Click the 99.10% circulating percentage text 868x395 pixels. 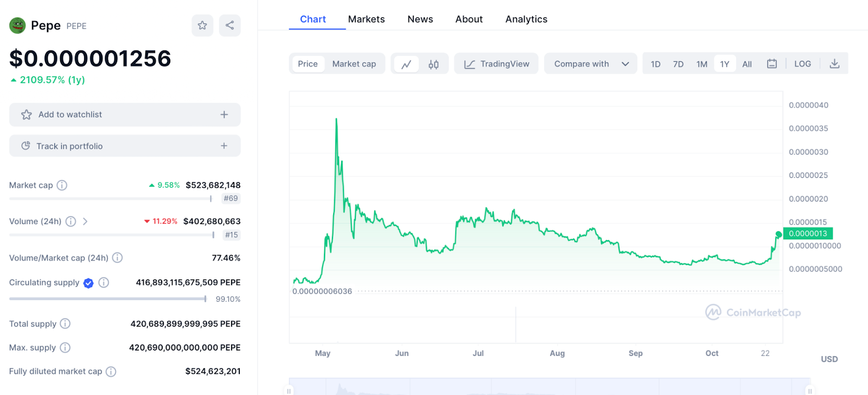(228, 299)
